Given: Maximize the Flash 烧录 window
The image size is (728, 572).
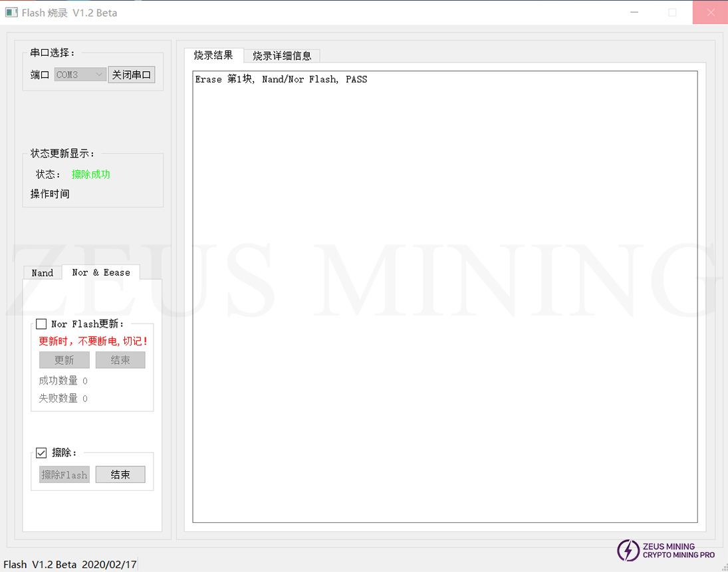Looking at the screenshot, I should [x=672, y=13].
